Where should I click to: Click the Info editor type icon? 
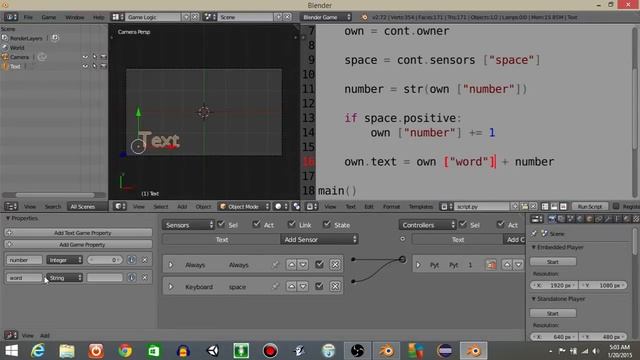click(11, 17)
